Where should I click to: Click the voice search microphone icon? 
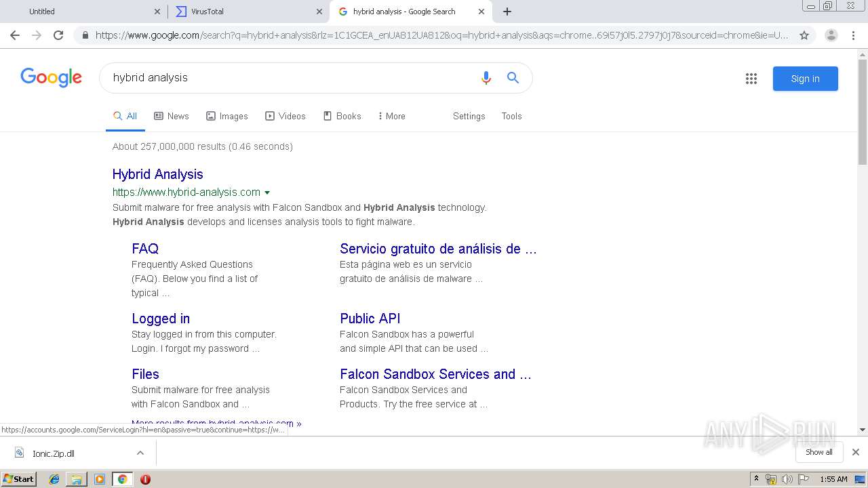point(486,78)
